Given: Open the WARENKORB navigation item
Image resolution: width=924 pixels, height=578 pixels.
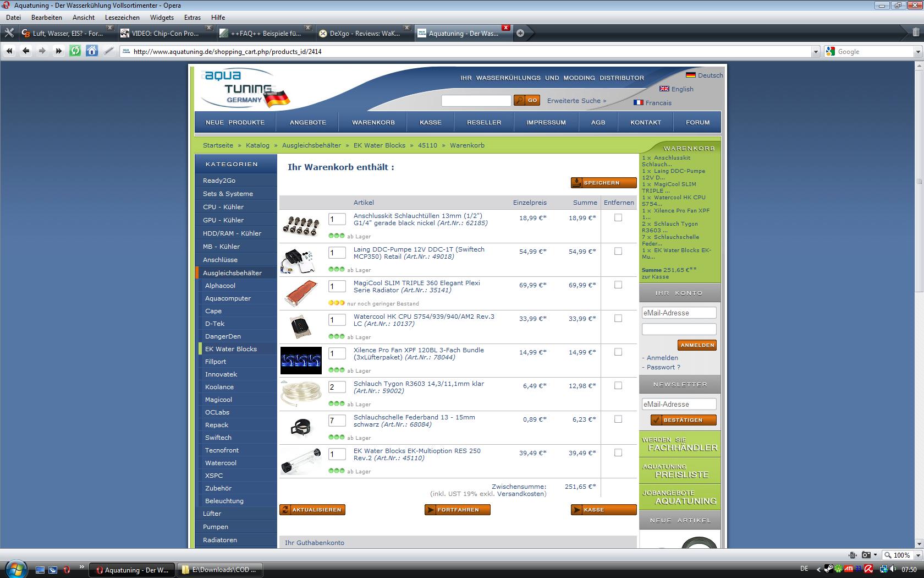Looking at the screenshot, I should [373, 122].
